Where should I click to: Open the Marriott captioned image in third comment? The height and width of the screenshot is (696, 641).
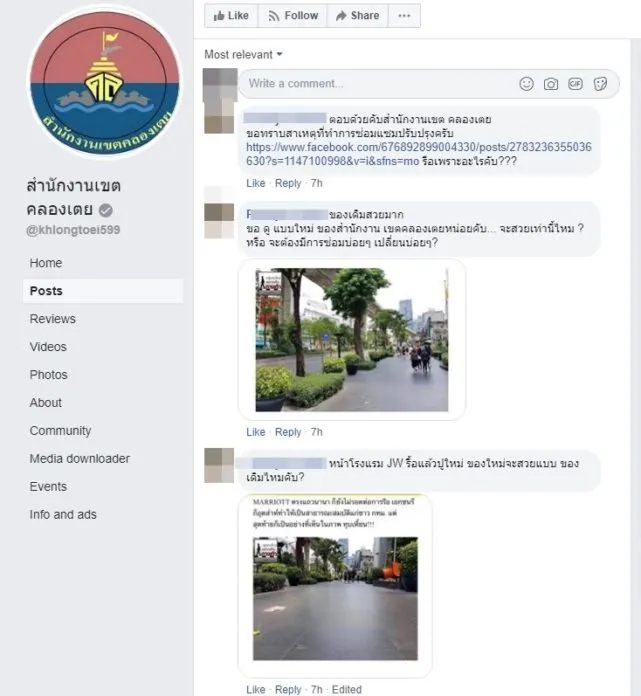(x=335, y=585)
